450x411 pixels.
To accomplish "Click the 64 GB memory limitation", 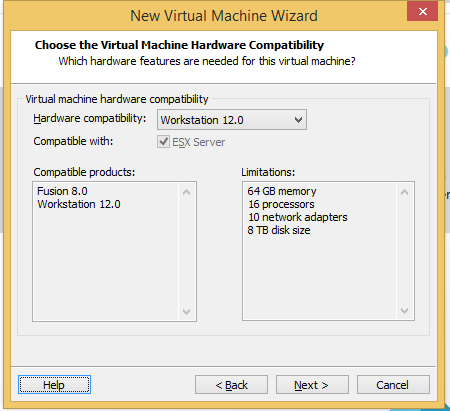I will click(x=282, y=191).
